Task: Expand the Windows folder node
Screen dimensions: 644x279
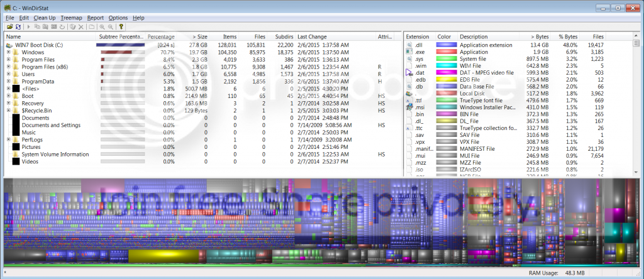Action: (8, 53)
